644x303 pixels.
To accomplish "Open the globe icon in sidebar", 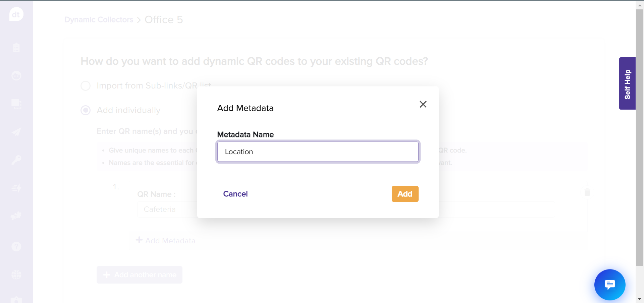I will click(16, 275).
